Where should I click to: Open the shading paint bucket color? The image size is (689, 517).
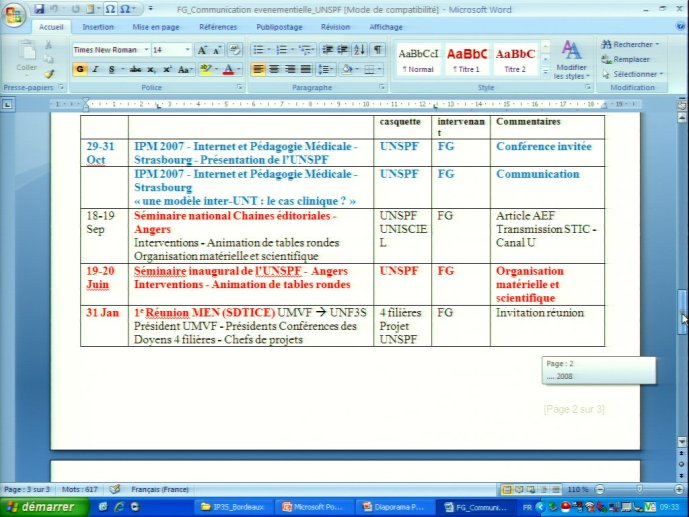pyautogui.click(x=347, y=69)
